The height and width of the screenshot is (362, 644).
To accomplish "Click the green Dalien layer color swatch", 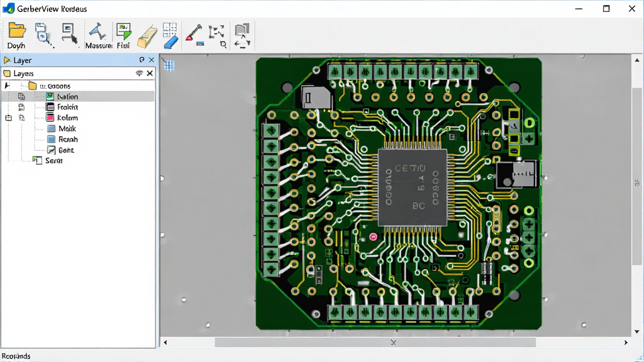I will pos(50,96).
